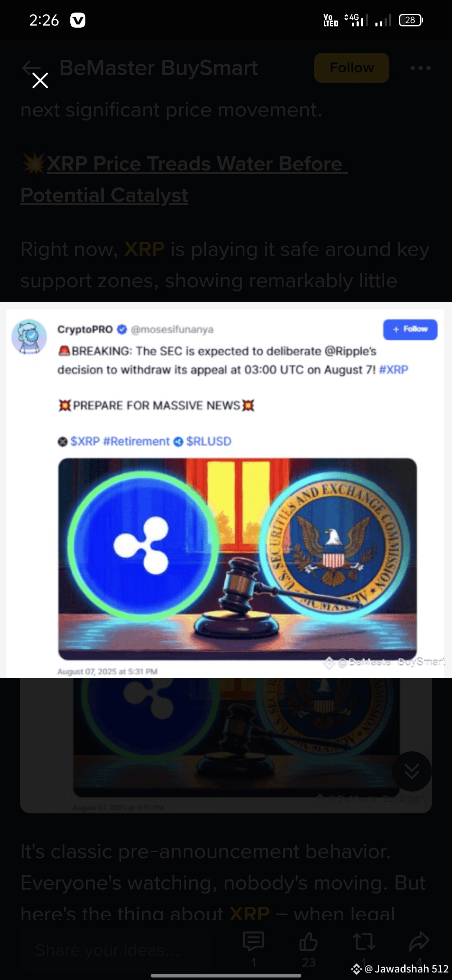The height and width of the screenshot is (980, 452).
Task: Tap the #XRP hashtag in tweet
Action: [x=393, y=370]
